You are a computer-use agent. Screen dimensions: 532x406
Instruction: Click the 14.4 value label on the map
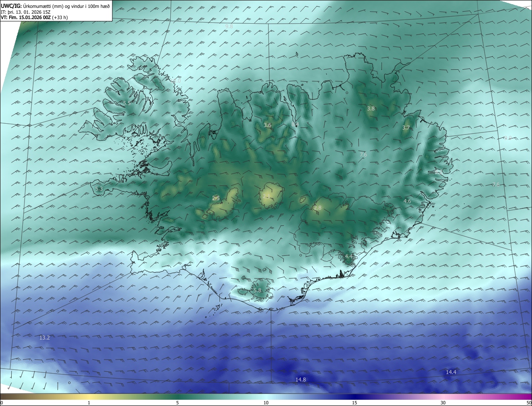point(451,372)
